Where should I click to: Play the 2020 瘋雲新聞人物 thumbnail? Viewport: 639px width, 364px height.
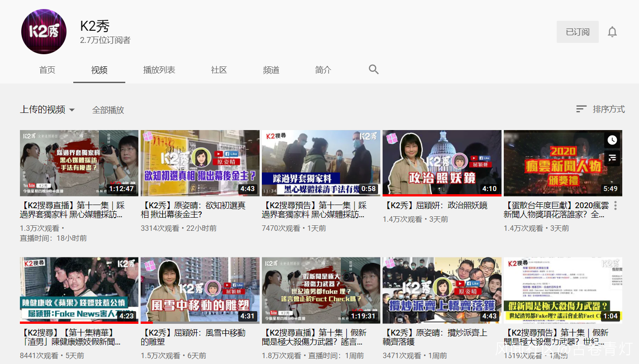click(563, 163)
